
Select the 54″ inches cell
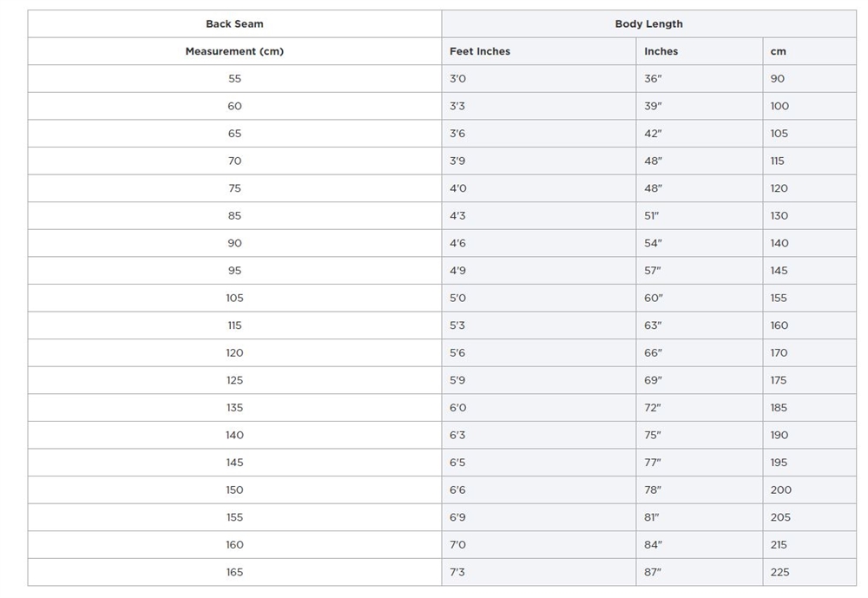(653, 243)
